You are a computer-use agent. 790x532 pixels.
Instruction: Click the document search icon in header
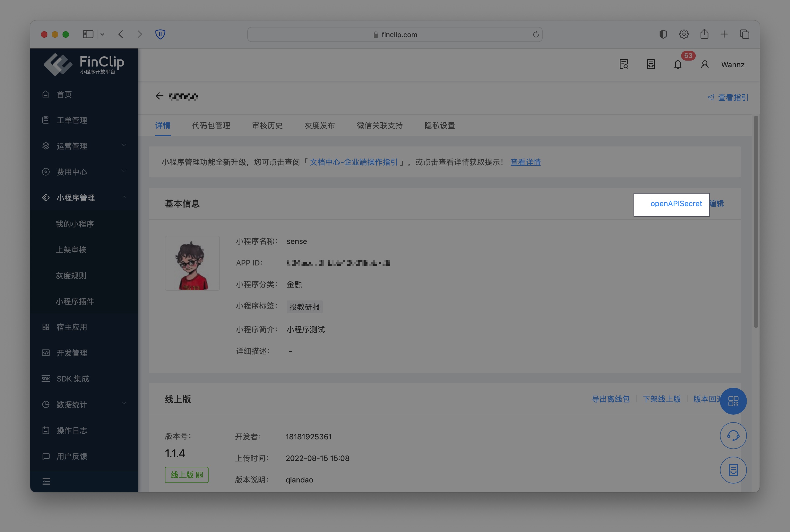click(624, 64)
